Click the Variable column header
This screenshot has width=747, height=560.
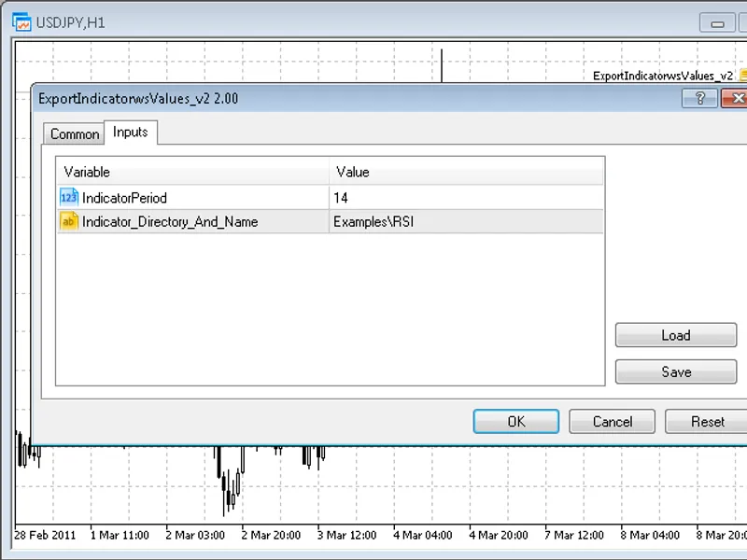192,172
